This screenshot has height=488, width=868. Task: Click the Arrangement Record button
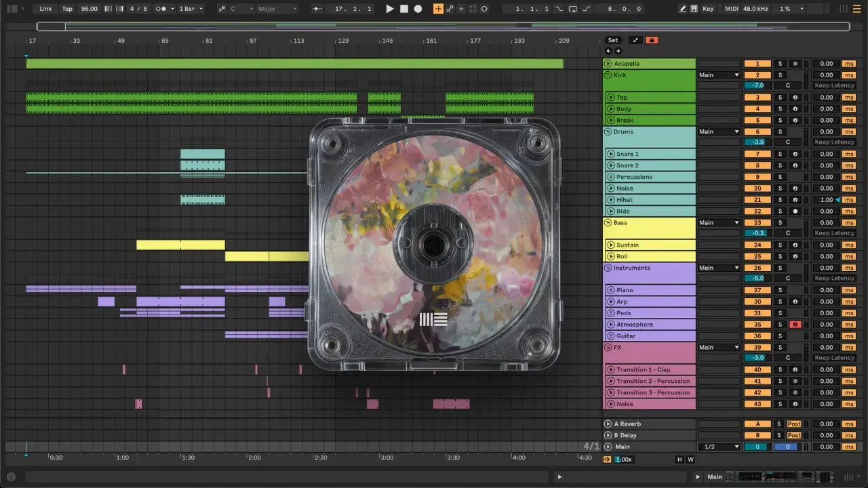pyautogui.click(x=418, y=9)
